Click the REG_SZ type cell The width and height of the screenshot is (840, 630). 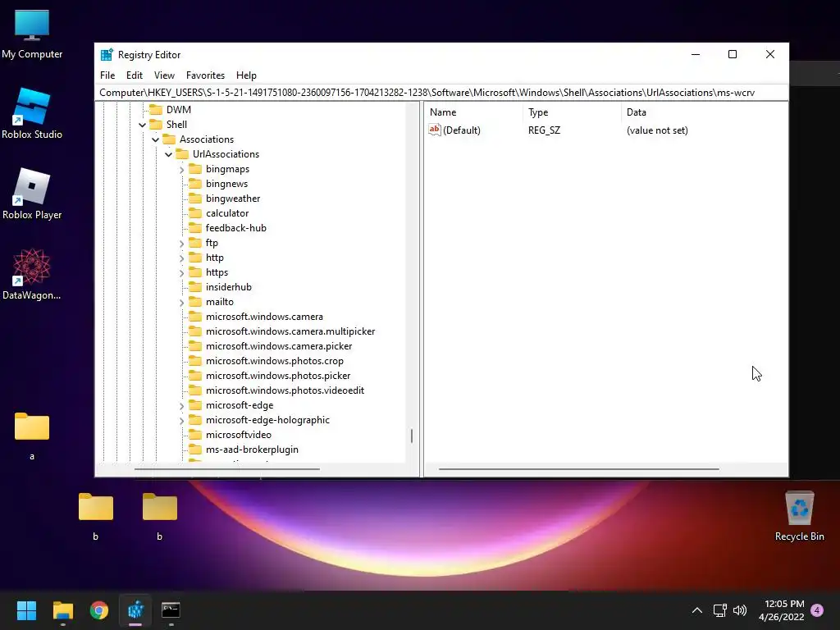[545, 130]
